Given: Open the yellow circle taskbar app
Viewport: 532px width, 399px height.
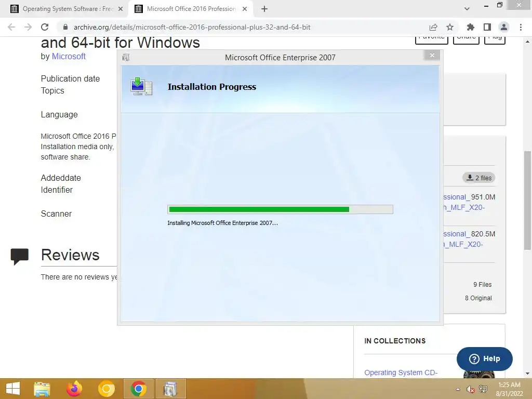Looking at the screenshot, I should 106,389.
